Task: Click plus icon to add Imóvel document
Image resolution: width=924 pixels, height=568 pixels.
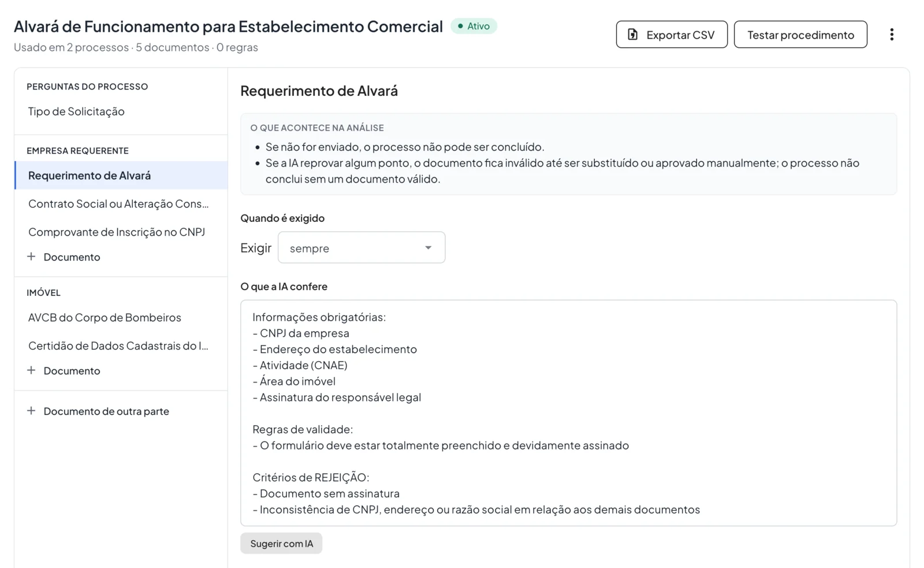Action: (x=31, y=370)
